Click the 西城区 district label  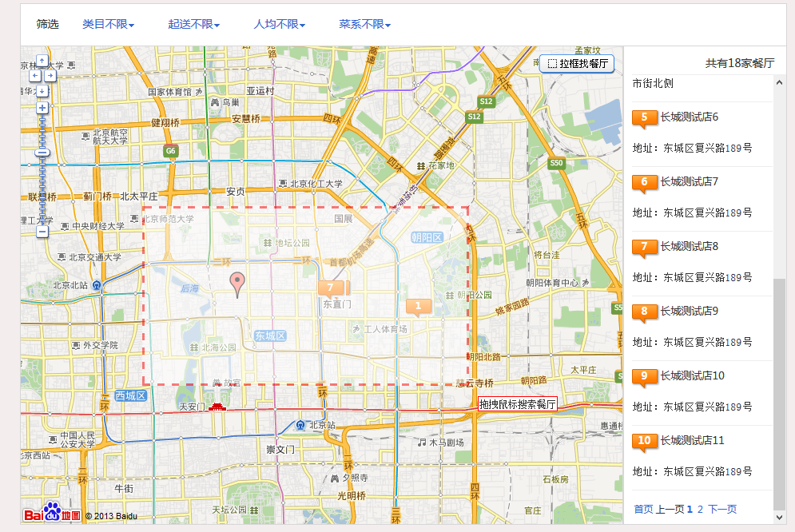tap(130, 395)
